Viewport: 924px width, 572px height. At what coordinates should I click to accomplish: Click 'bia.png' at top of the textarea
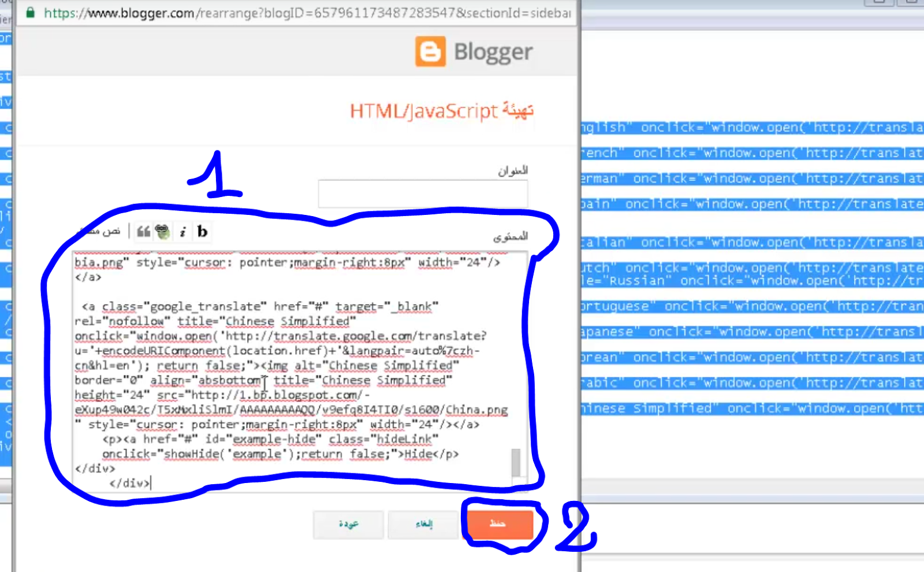[99, 262]
